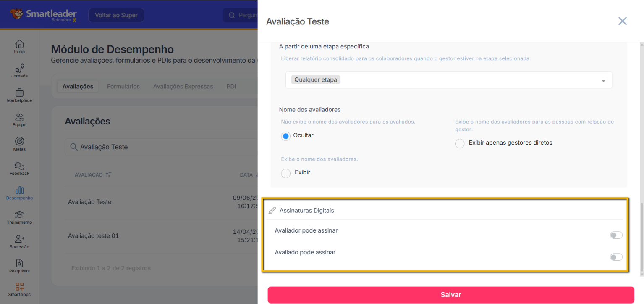Open the Treinamento graduation cap icon
Viewport: 644px width, 304px height.
point(19,215)
